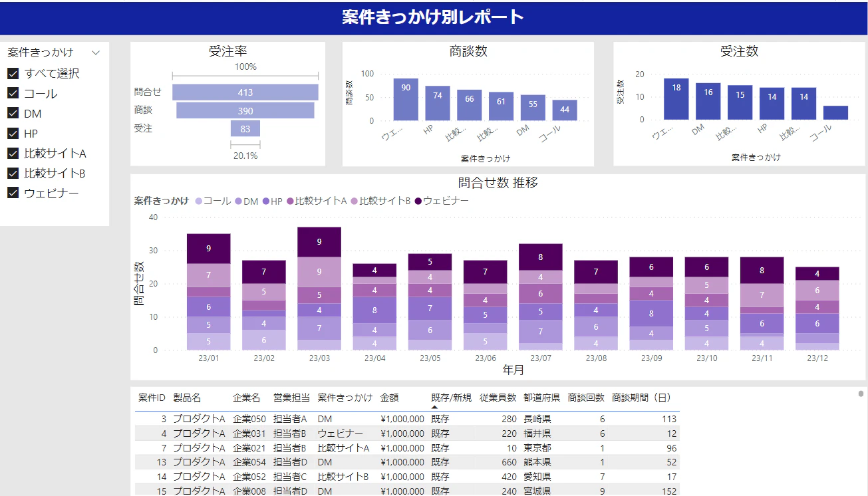Click the 案件きっかけ別レポート report title
Screen dimensions: 868x496
coord(433,17)
